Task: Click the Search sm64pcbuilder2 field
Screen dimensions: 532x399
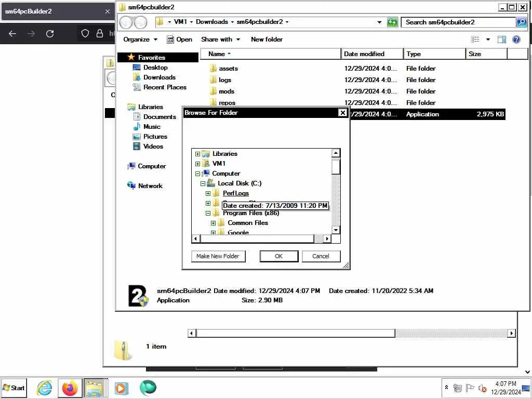Action: (458, 22)
